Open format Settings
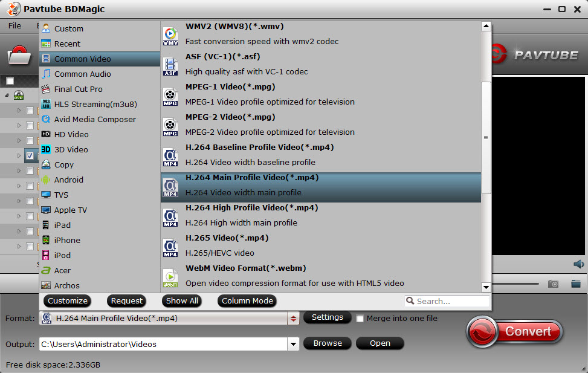Image resolution: width=588 pixels, height=373 pixels. click(x=328, y=317)
